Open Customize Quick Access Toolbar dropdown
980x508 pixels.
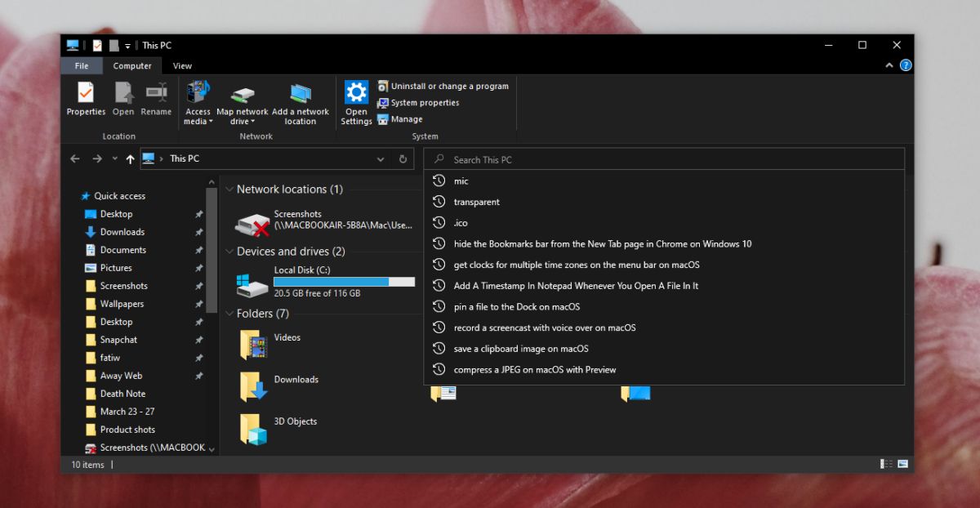pyautogui.click(x=128, y=46)
